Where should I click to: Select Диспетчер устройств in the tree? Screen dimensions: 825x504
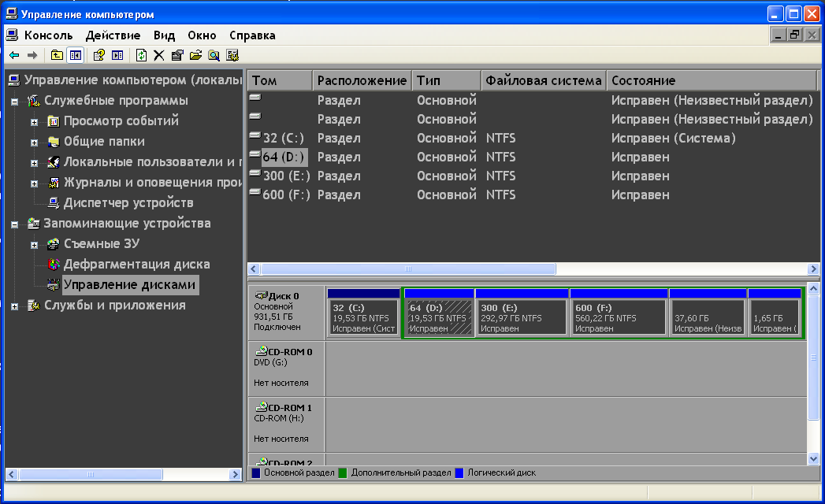pos(128,203)
